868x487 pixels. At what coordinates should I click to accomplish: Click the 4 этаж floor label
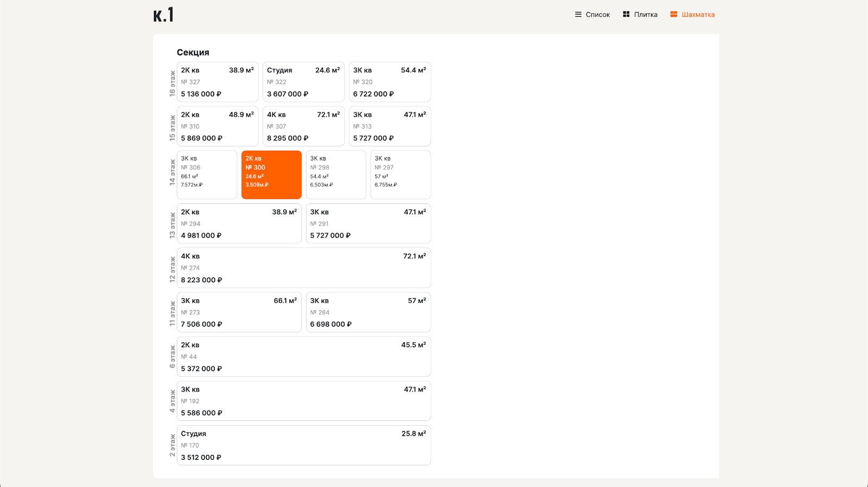point(172,401)
